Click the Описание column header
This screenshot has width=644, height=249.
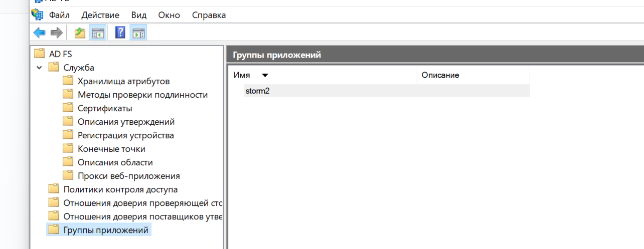[x=440, y=75]
